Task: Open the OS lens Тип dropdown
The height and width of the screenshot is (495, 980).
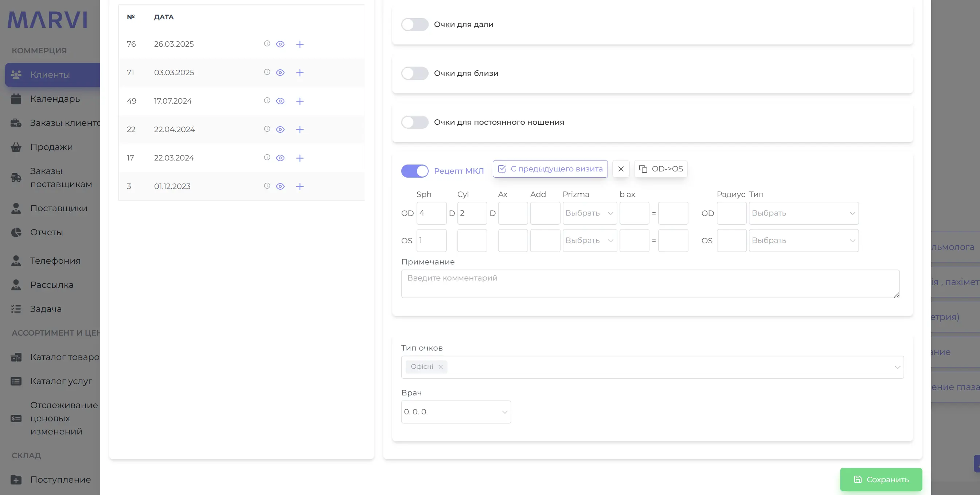Action: click(804, 241)
